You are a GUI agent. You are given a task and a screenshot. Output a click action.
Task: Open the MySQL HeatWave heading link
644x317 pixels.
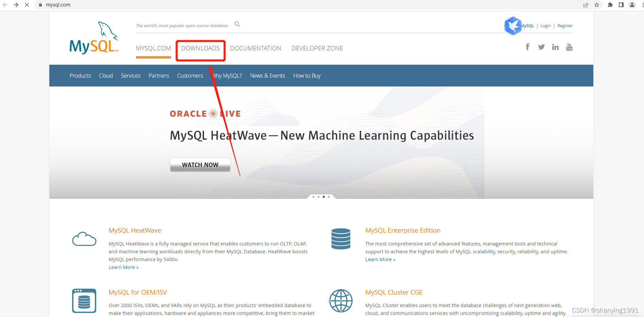(x=135, y=231)
